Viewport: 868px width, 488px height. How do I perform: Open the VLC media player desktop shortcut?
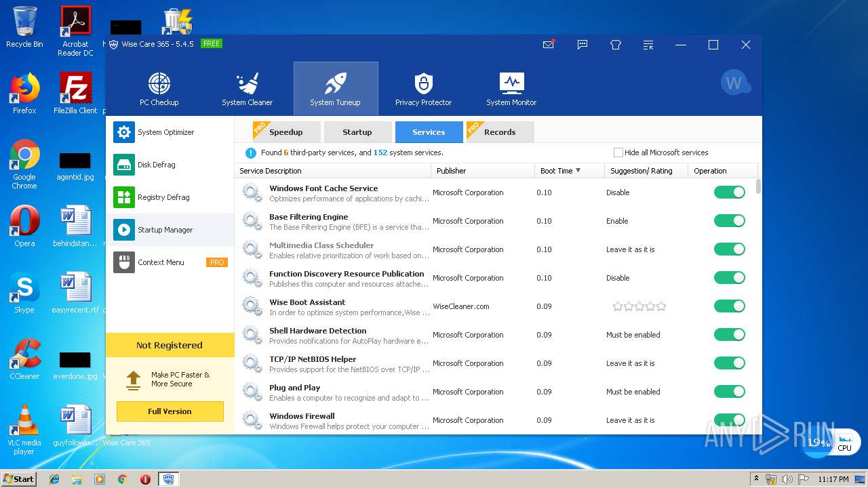pos(24,429)
